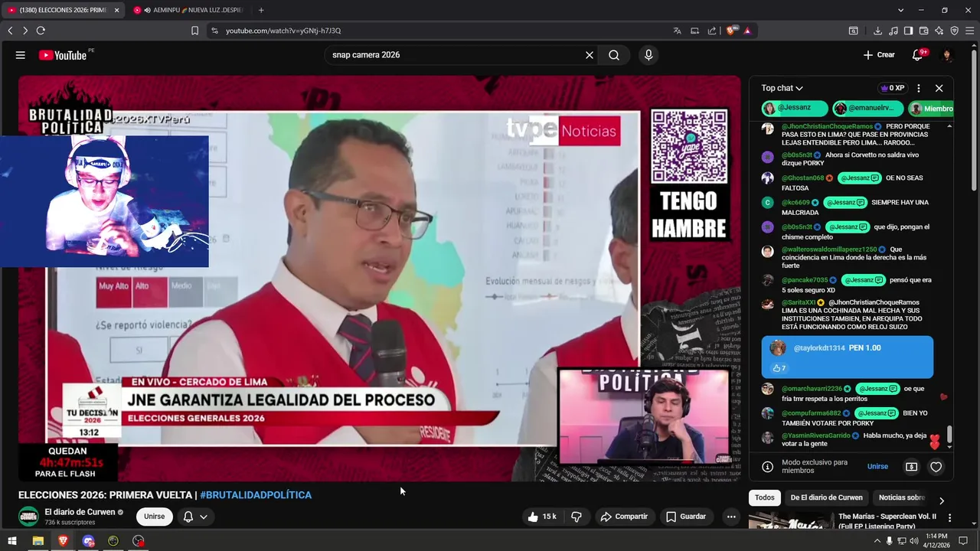The height and width of the screenshot is (551, 980).
Task: Translate this page using the address bar icon
Action: pos(678,31)
